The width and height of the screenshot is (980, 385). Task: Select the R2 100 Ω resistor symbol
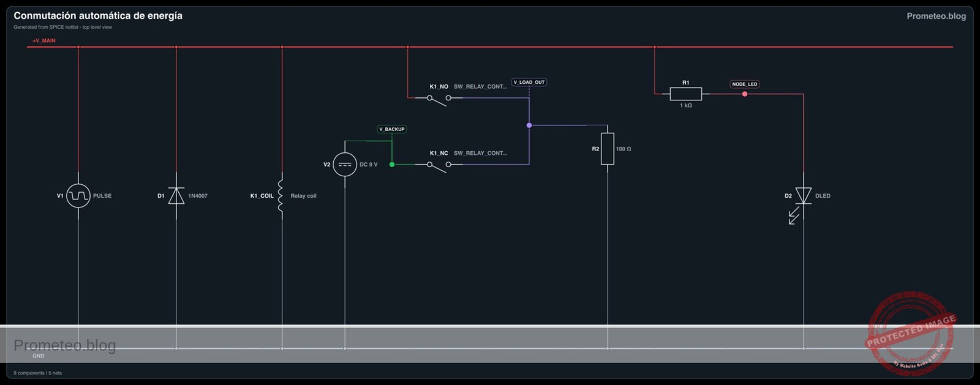(x=608, y=149)
